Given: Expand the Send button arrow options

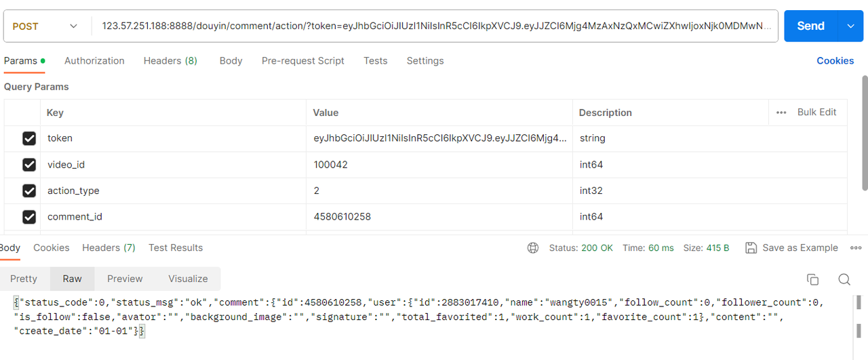Looking at the screenshot, I should point(850,26).
